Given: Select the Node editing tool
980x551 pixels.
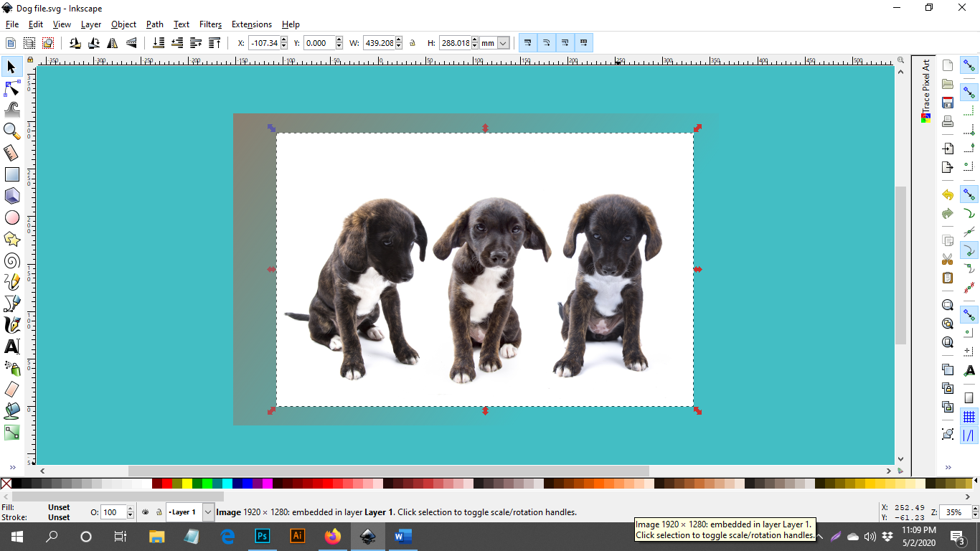Looking at the screenshot, I should click(11, 88).
